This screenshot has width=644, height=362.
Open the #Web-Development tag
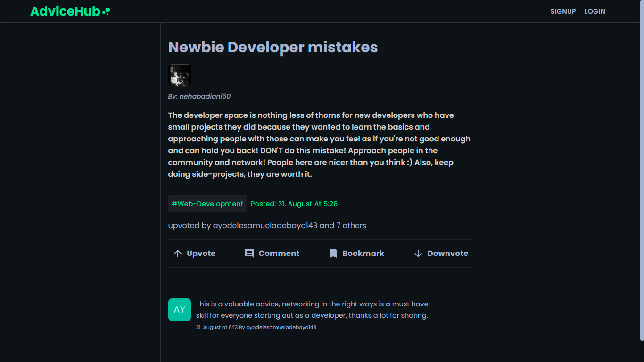click(x=207, y=204)
